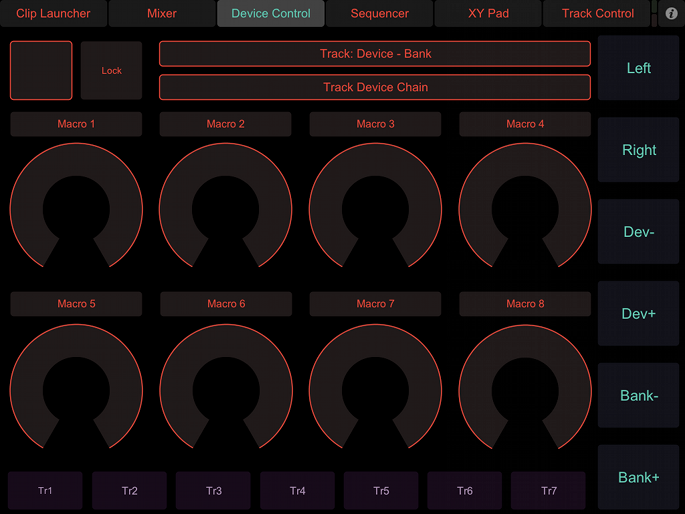Select track Tr1 at the bottom
685x514 pixels.
pos(46,491)
